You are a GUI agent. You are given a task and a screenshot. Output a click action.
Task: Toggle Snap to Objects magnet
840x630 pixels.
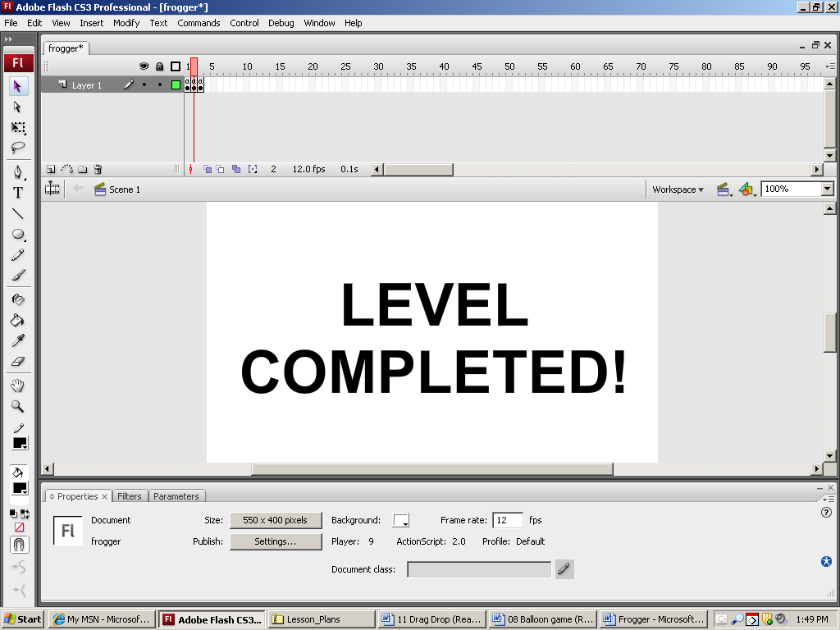pyautogui.click(x=18, y=545)
